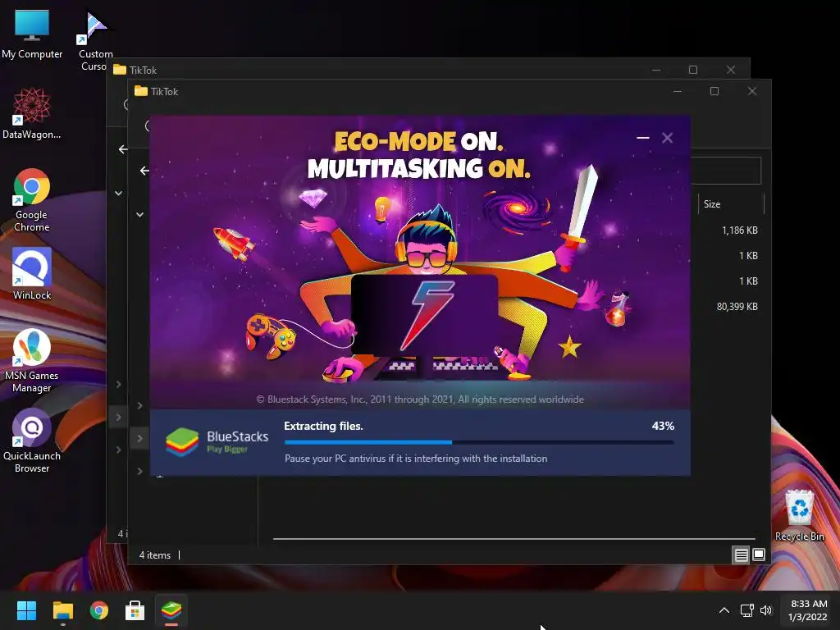Click rear TikTok window folder icon

click(120, 70)
